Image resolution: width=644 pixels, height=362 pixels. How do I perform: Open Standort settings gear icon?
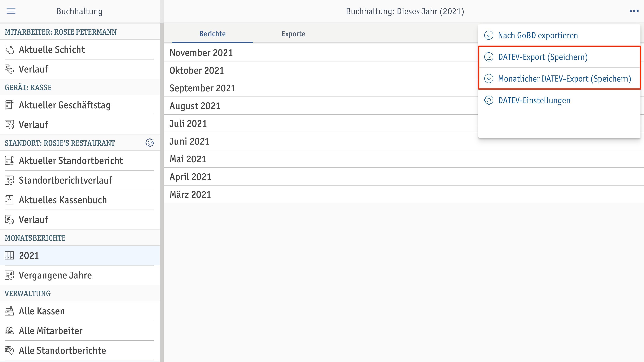(x=149, y=143)
